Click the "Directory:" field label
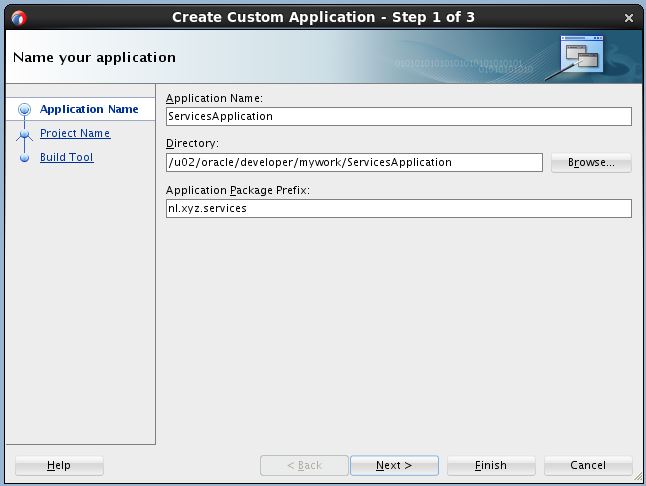Image resolution: width=646 pixels, height=486 pixels. (192, 144)
